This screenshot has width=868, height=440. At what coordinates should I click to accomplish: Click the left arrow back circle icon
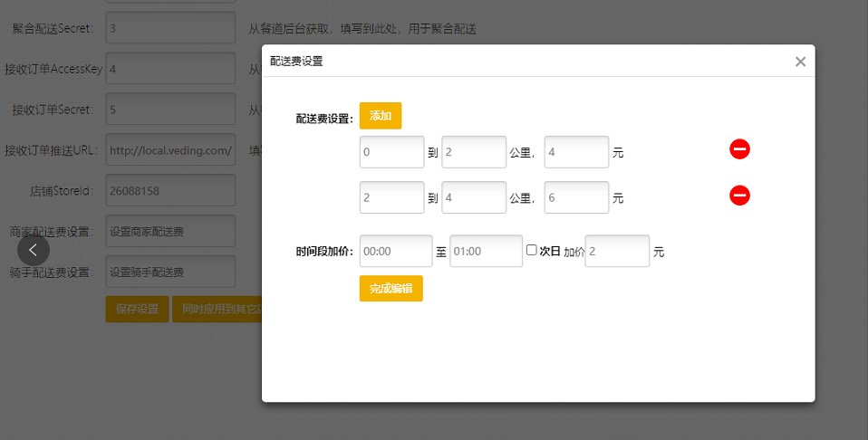[34, 250]
